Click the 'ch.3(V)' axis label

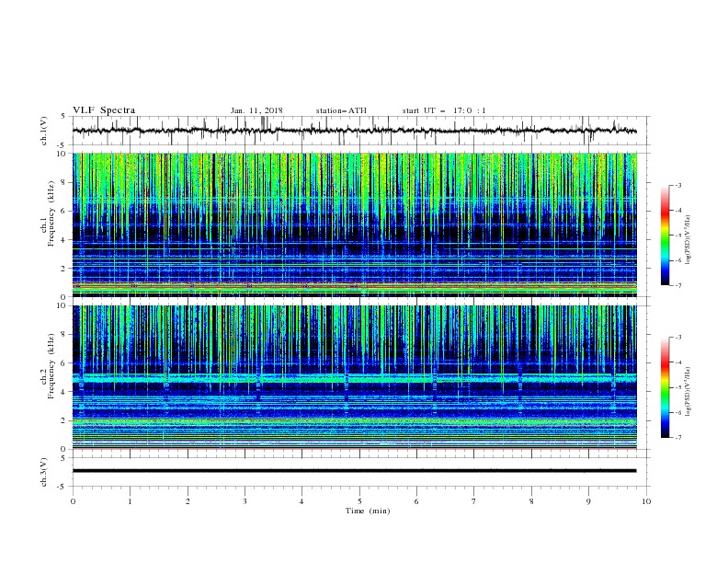pos(44,472)
